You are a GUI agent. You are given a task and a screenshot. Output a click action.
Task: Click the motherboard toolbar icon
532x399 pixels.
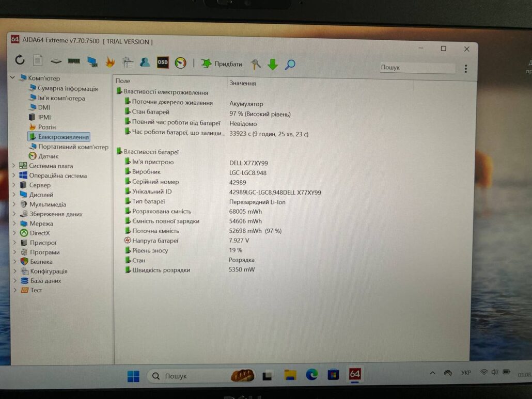point(56,61)
